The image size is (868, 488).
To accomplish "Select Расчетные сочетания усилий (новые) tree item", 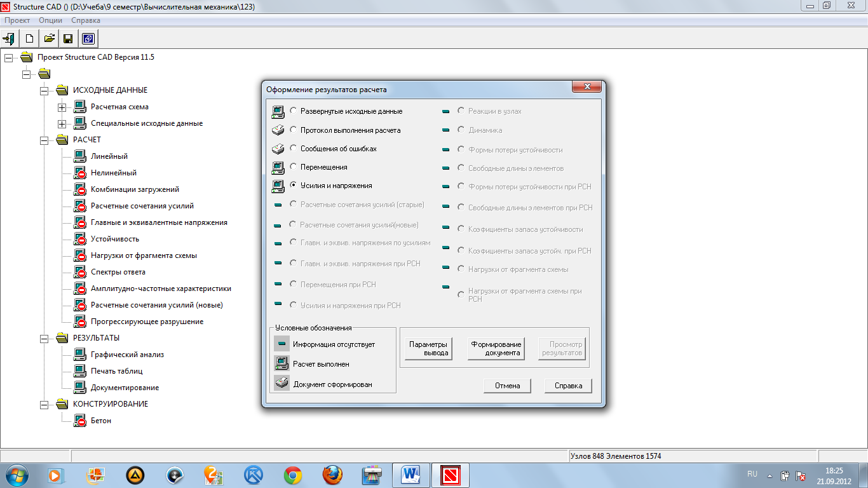I will coord(157,305).
